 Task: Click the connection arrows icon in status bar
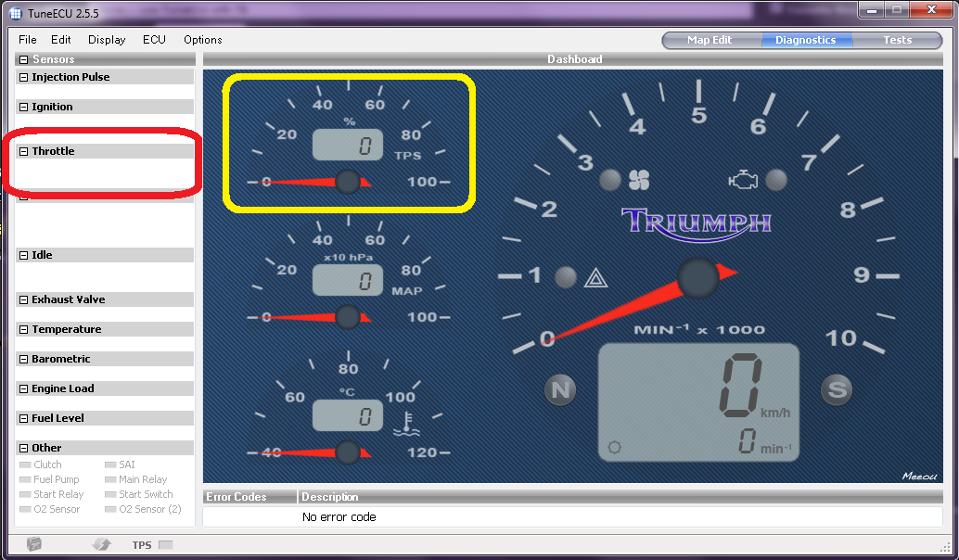[102, 544]
